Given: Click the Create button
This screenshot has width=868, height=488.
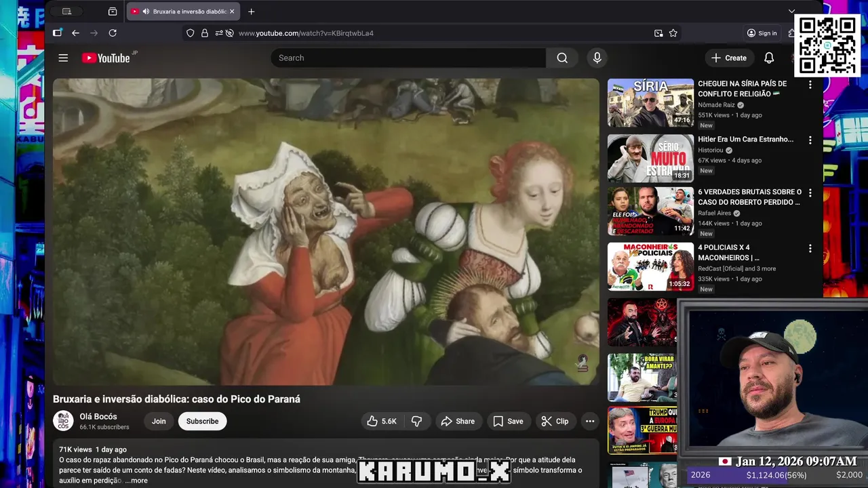Looking at the screenshot, I should coord(729,58).
